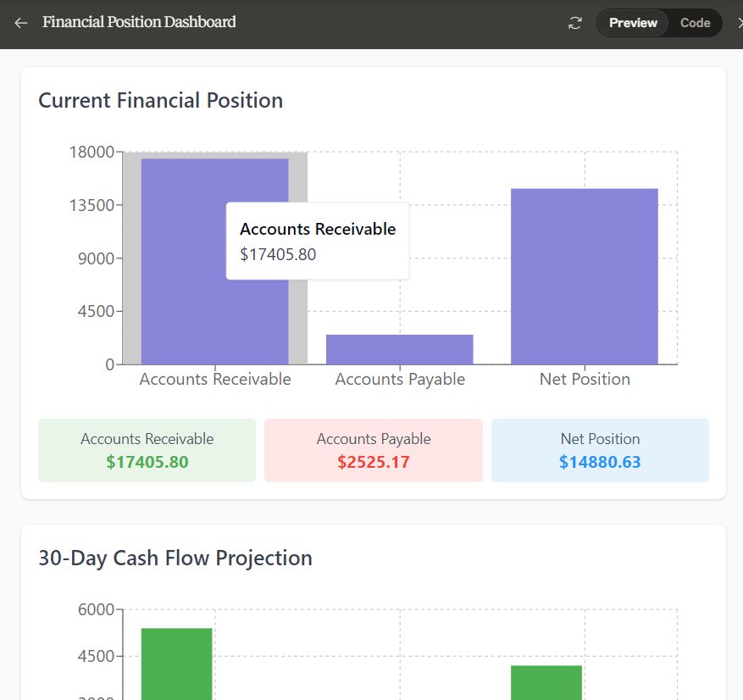This screenshot has width=743, height=700.
Task: Click the Accounts Receivable x-axis label
Action: [x=215, y=379]
